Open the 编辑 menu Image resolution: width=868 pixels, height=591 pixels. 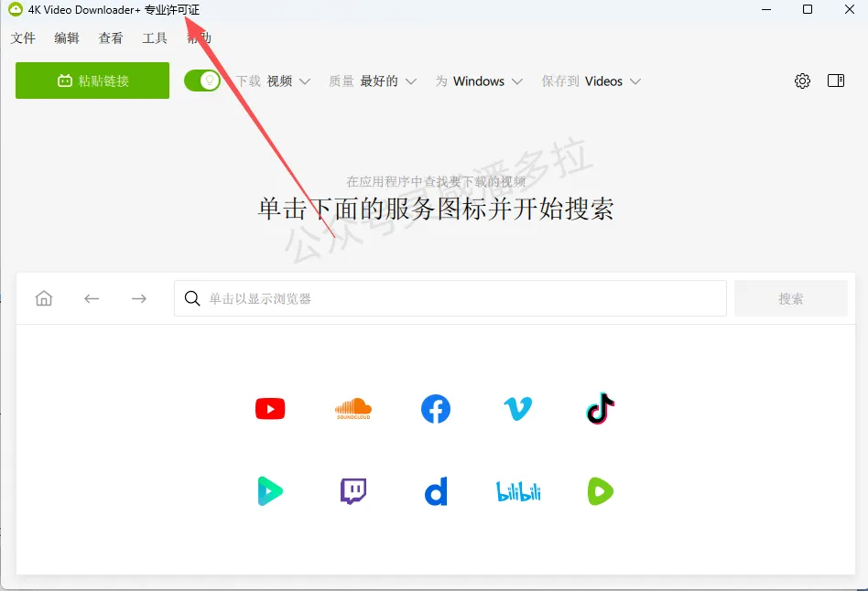tap(67, 38)
